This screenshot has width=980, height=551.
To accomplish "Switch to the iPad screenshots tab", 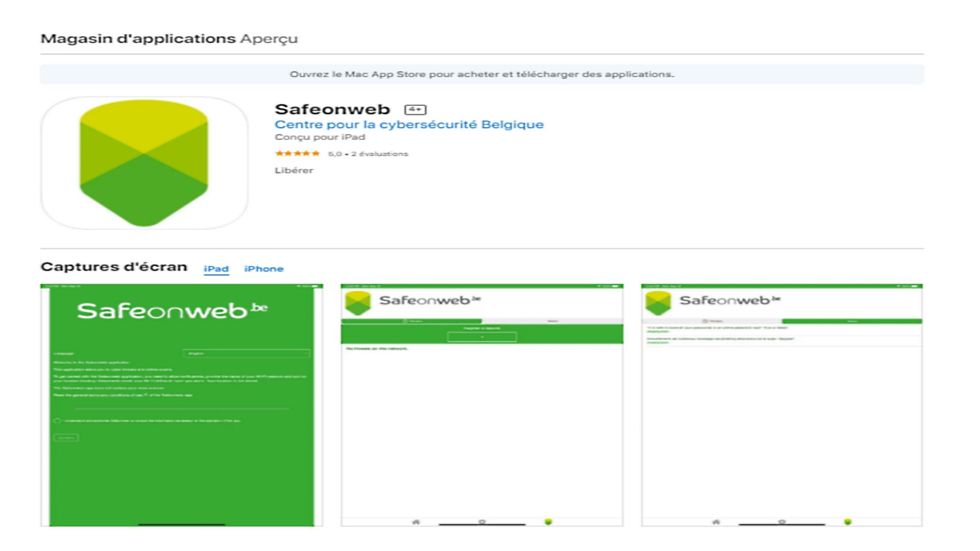I will pos(216,269).
